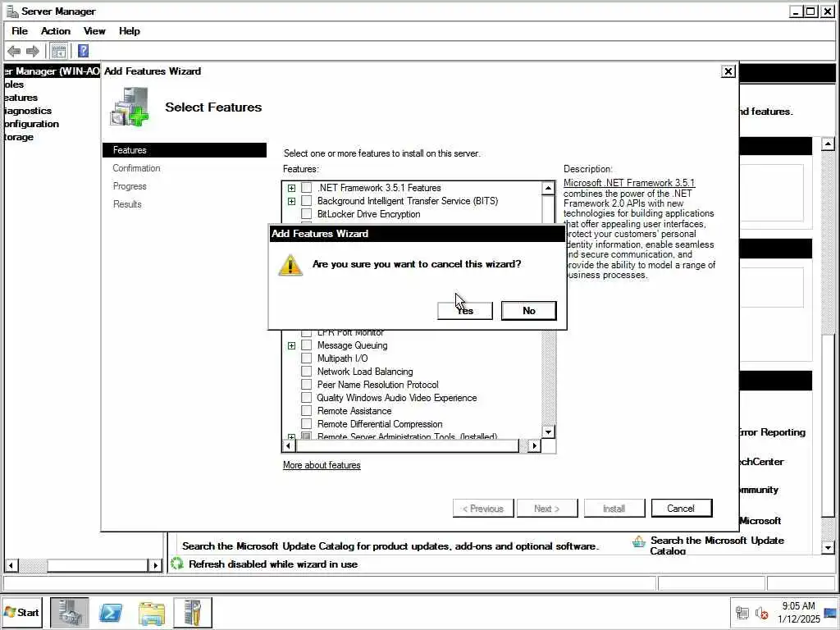Confirm cancel by clicking Yes
The height and width of the screenshot is (630, 840).
464,311
